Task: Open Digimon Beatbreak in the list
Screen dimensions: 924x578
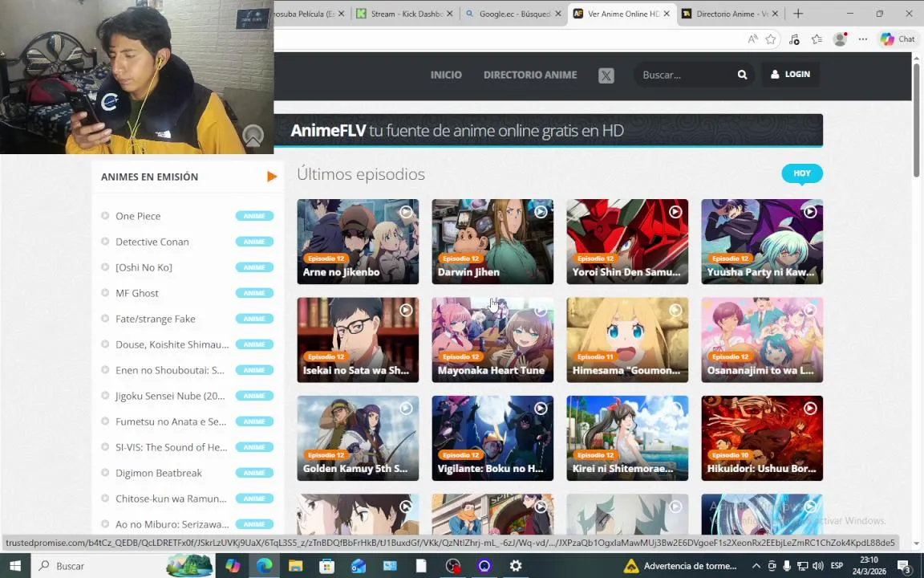Action: pyautogui.click(x=159, y=473)
